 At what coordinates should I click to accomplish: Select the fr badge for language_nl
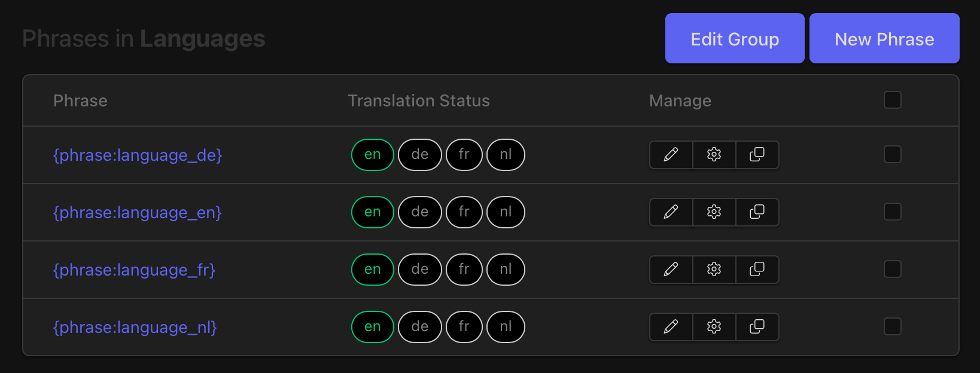coord(464,327)
